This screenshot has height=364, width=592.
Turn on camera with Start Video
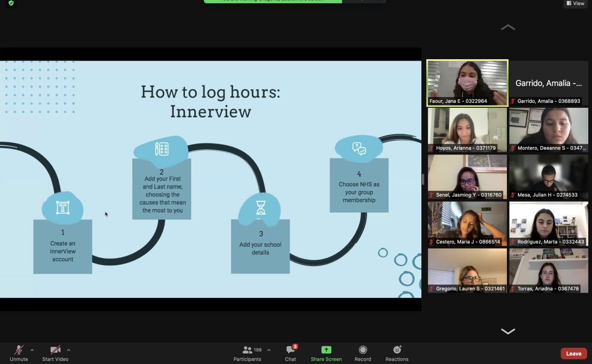(x=55, y=353)
